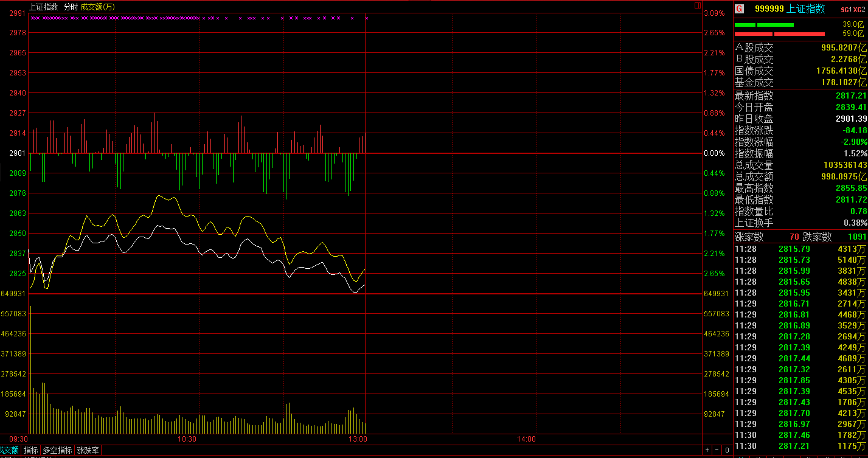
Task: Select the 最新指数 value 2817.21
Action: (851, 95)
